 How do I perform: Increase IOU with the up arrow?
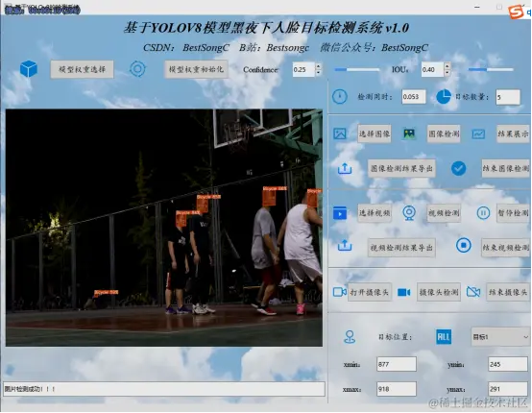(447, 66)
